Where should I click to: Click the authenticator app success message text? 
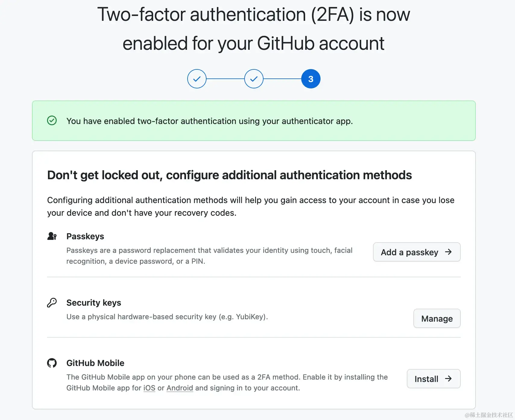tap(210, 121)
